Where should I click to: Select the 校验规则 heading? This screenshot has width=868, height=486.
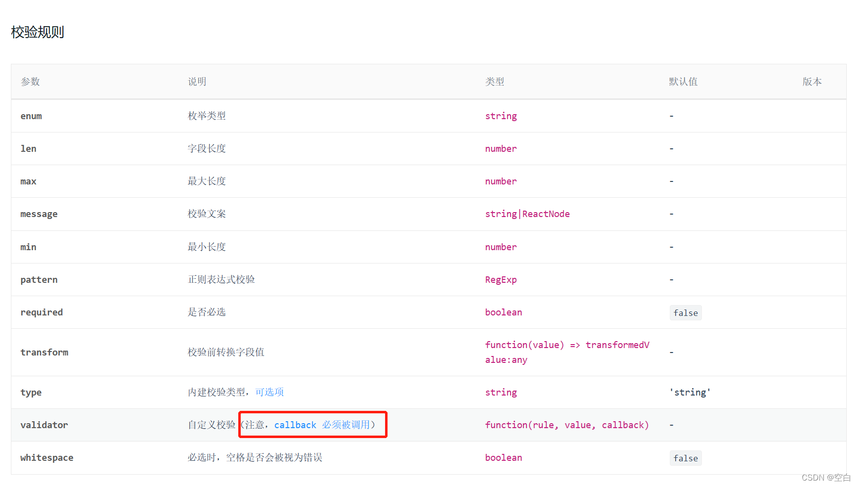38,32
